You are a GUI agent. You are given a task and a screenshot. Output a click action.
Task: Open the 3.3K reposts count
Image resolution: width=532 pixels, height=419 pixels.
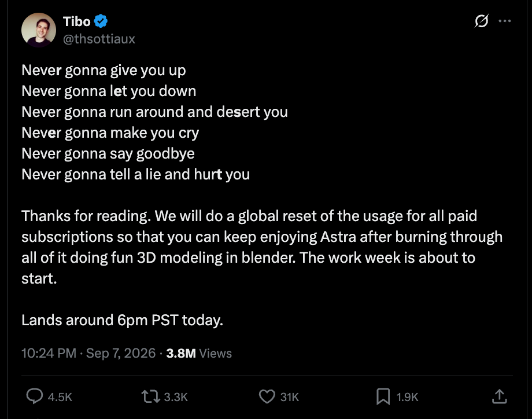(x=176, y=397)
